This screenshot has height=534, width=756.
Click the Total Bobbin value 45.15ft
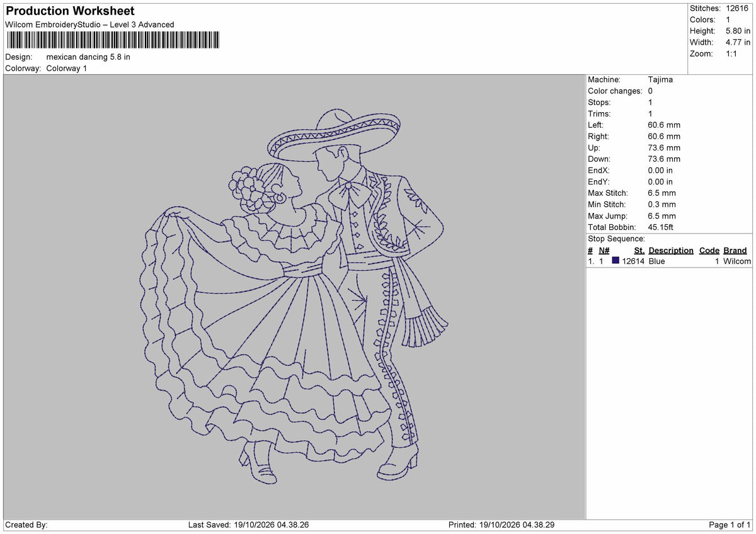[x=661, y=227]
